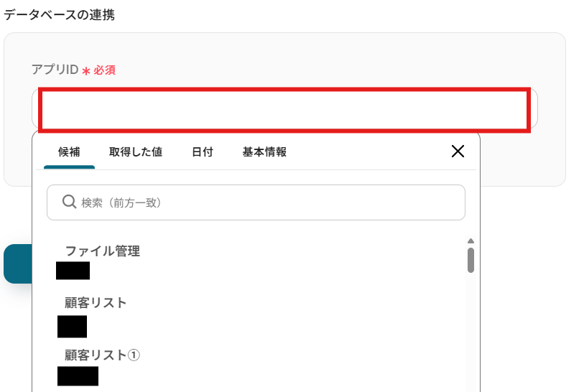Viewport: 584px width, 392px height.
Task: Switch to the 候補 tab
Action: (x=69, y=152)
